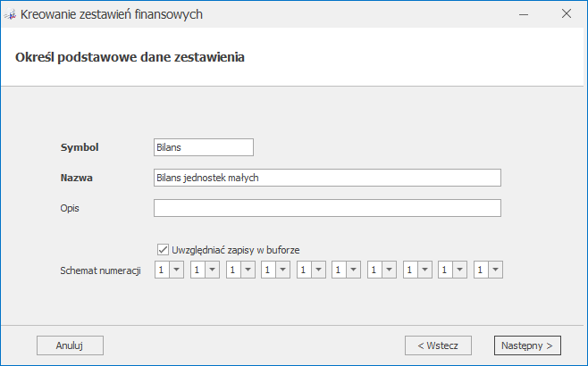
Task: Expand the third numbering scheme dropdown
Action: 248,270
